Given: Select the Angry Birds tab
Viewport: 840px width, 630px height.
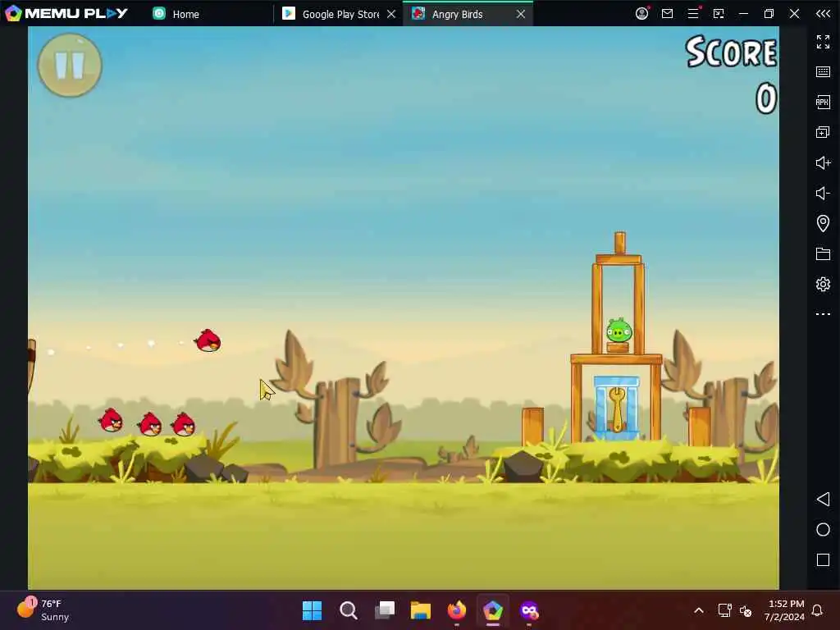Looking at the screenshot, I should tap(458, 14).
